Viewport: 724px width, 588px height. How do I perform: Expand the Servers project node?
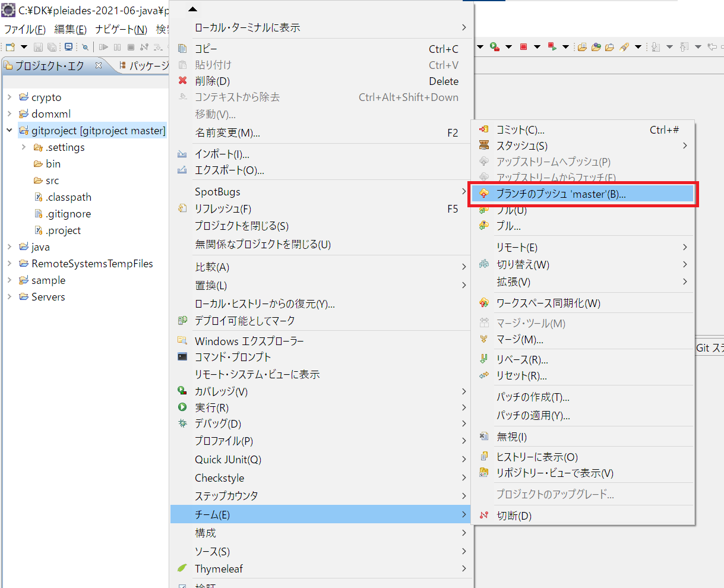(x=10, y=297)
